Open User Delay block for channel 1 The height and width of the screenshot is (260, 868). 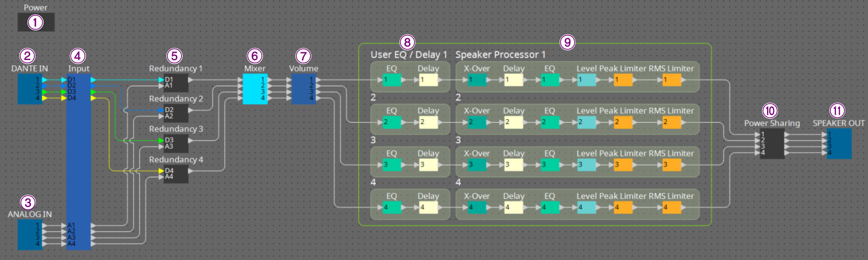coord(428,80)
